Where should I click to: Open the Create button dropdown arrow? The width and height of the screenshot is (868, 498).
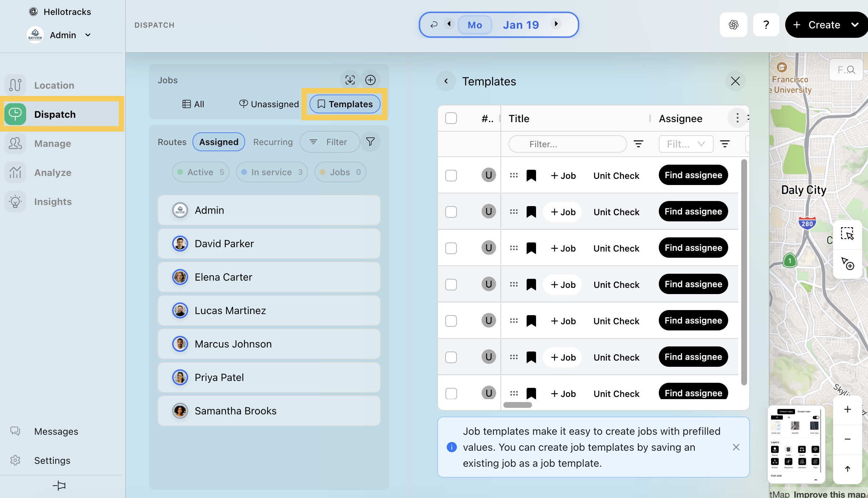855,25
